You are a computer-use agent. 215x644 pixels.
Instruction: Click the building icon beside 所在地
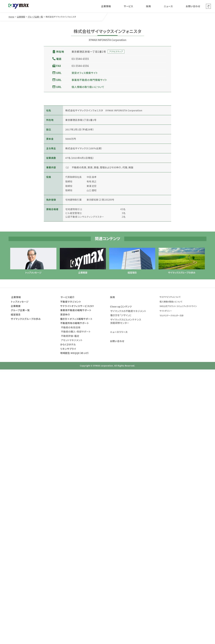(54, 52)
